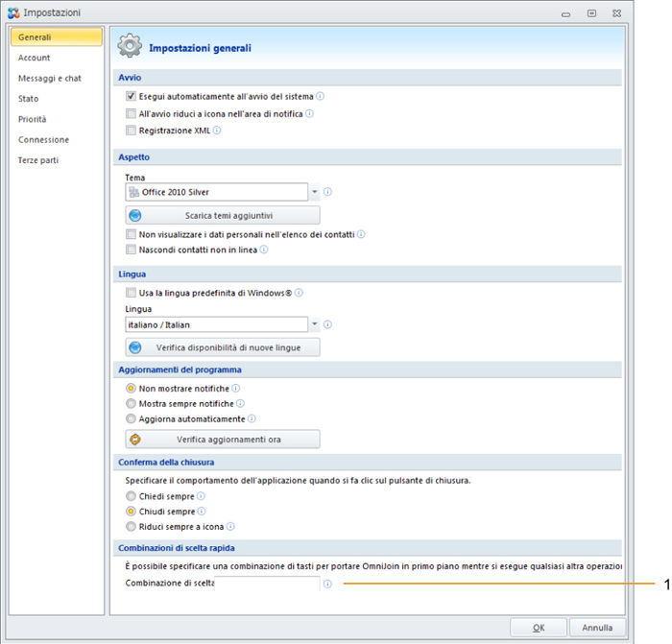Click info icon beside Non visualizzare i dati personali
Viewport: 672px width, 644px height.
[x=361, y=234]
